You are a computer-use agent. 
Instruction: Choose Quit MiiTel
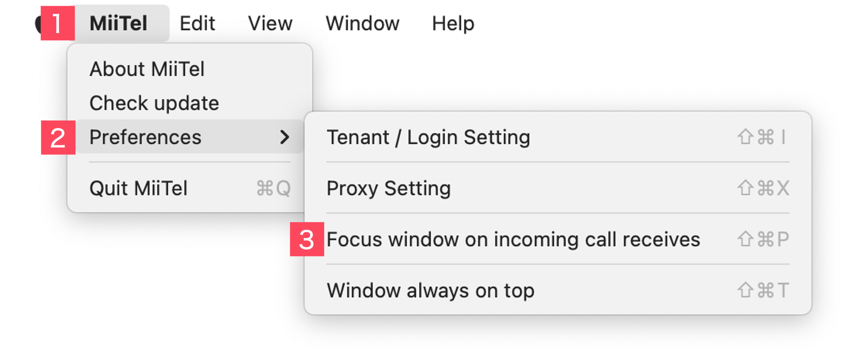click(189, 188)
